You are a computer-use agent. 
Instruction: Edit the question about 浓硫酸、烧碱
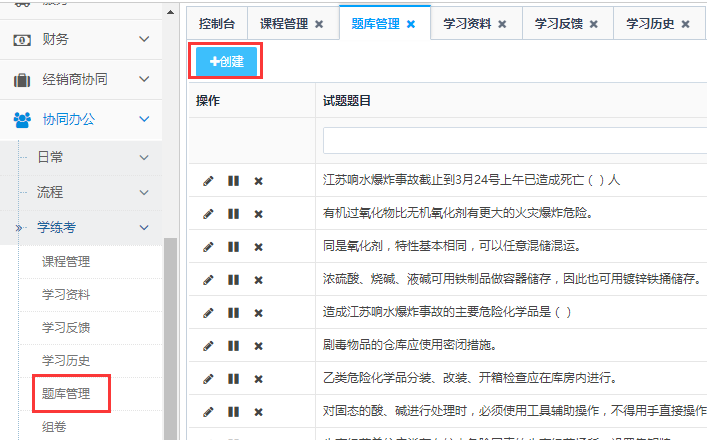208,279
